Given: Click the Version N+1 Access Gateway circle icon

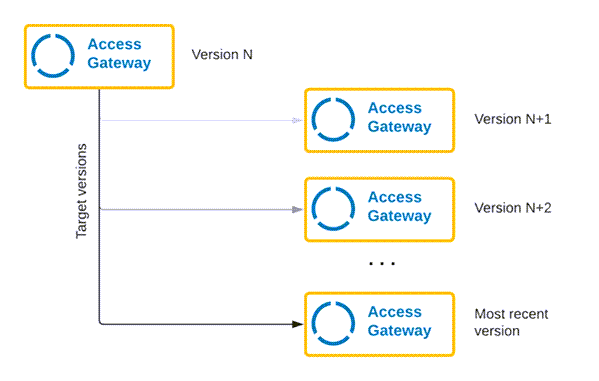Looking at the screenshot, I should [x=333, y=120].
